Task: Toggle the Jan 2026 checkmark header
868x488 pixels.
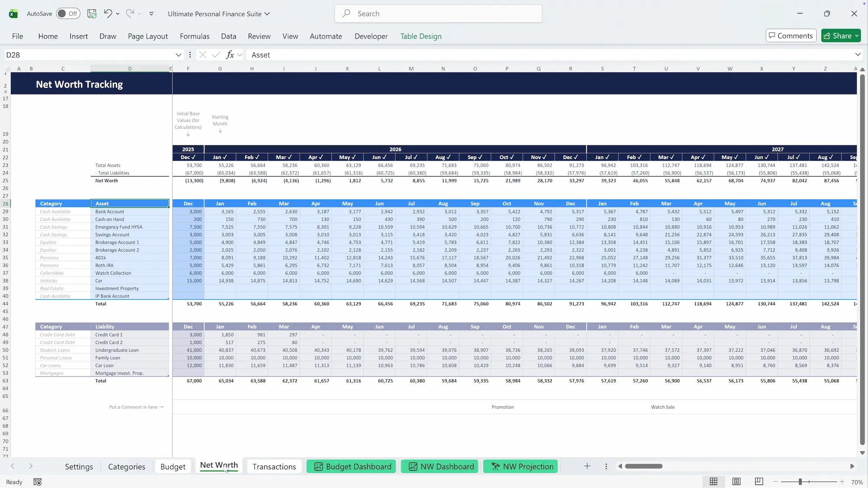Action: [220, 157]
